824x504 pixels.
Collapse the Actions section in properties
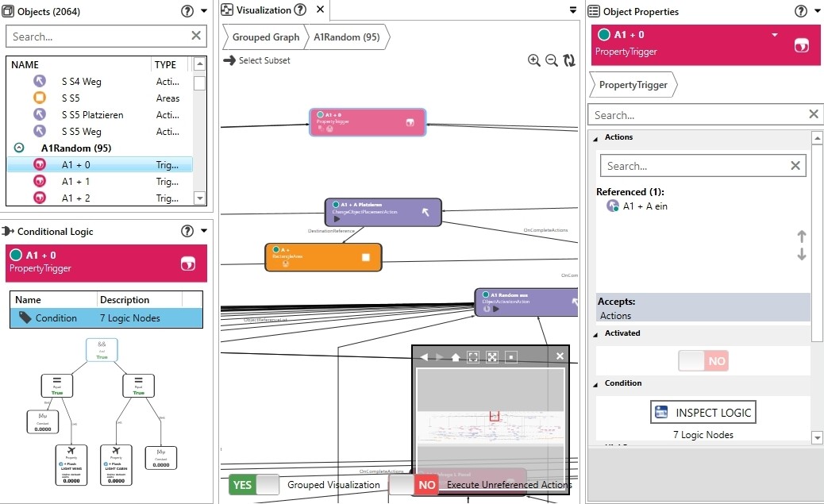click(597, 137)
